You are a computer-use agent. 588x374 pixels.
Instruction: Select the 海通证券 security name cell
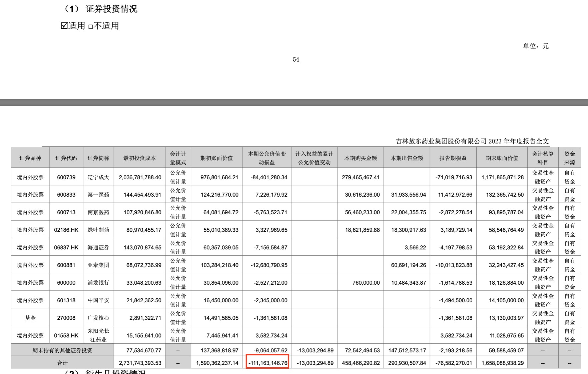pos(98,248)
